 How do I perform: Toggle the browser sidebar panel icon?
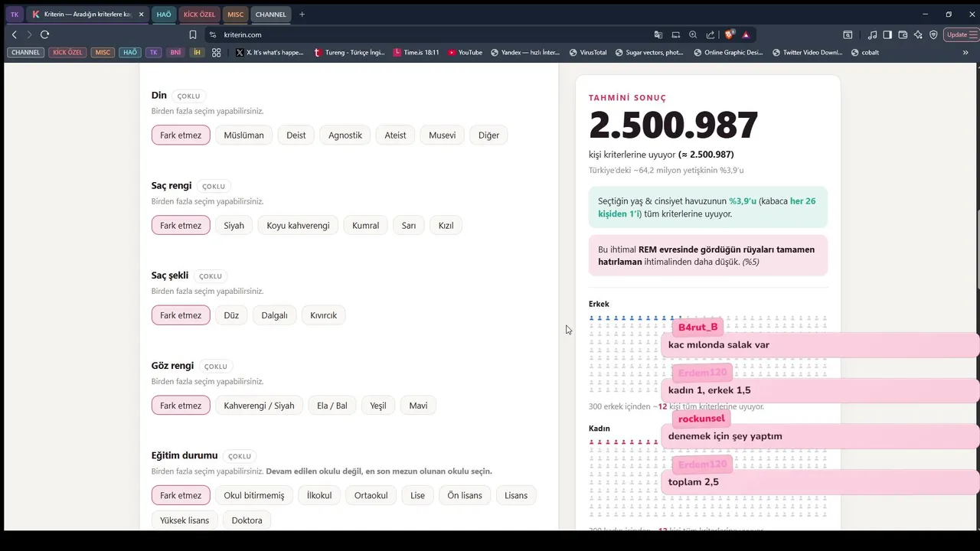coord(887,34)
